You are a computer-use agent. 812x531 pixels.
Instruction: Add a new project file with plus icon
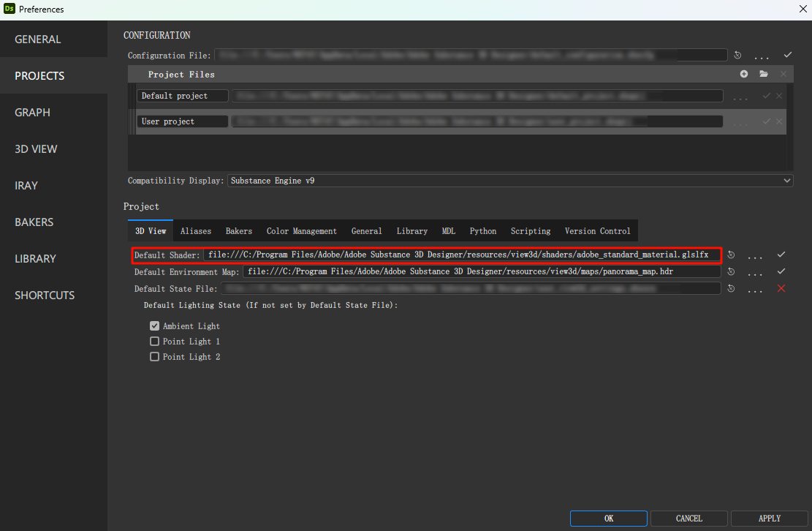coord(744,74)
